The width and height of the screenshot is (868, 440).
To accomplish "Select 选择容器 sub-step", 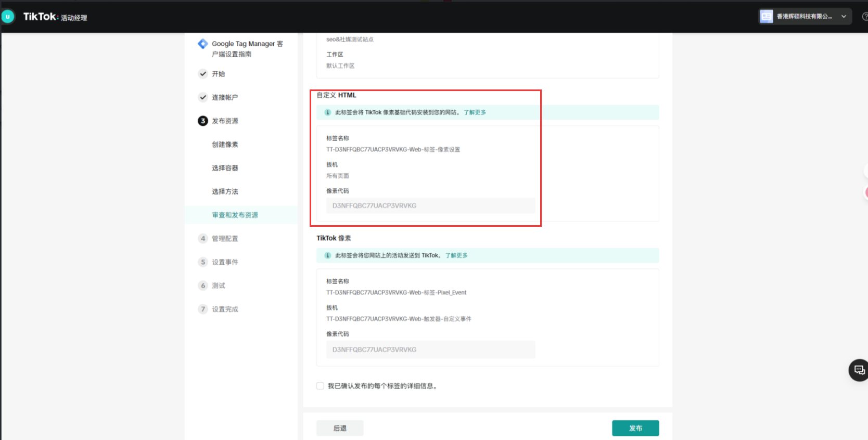I will pyautogui.click(x=225, y=168).
